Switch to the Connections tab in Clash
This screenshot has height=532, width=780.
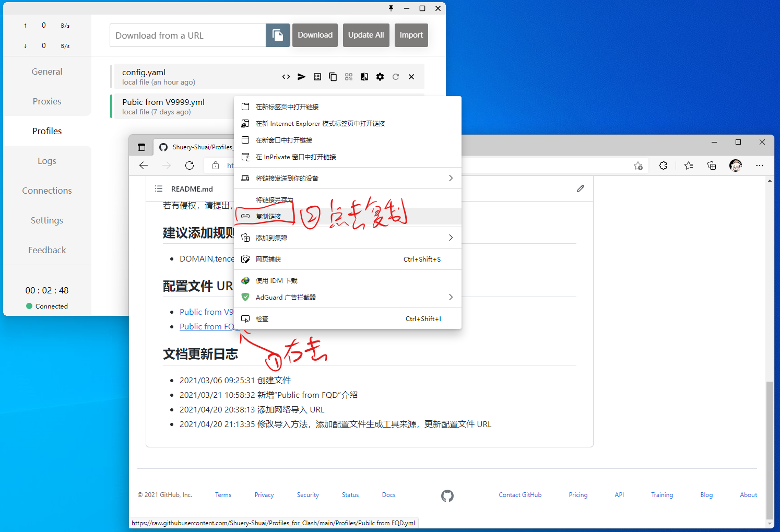[47, 191]
